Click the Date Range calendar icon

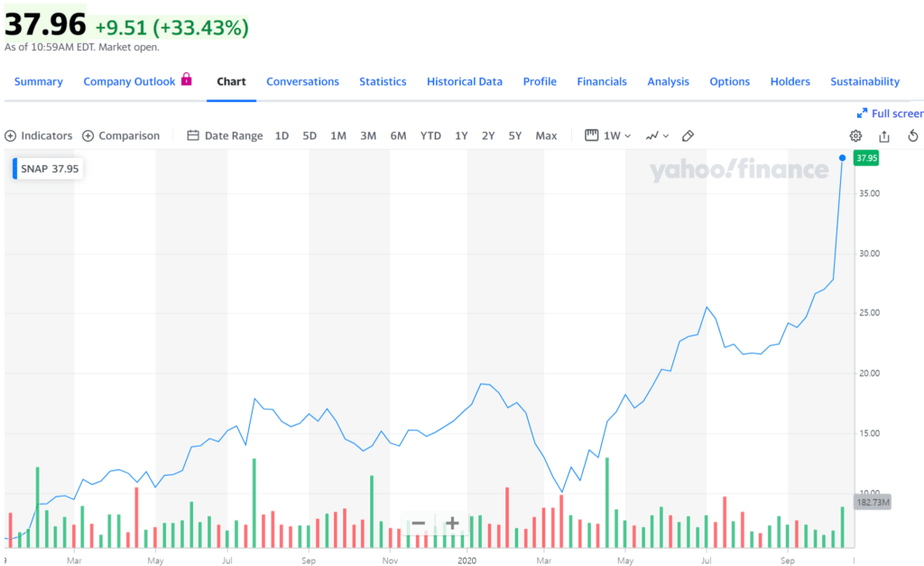tap(193, 136)
